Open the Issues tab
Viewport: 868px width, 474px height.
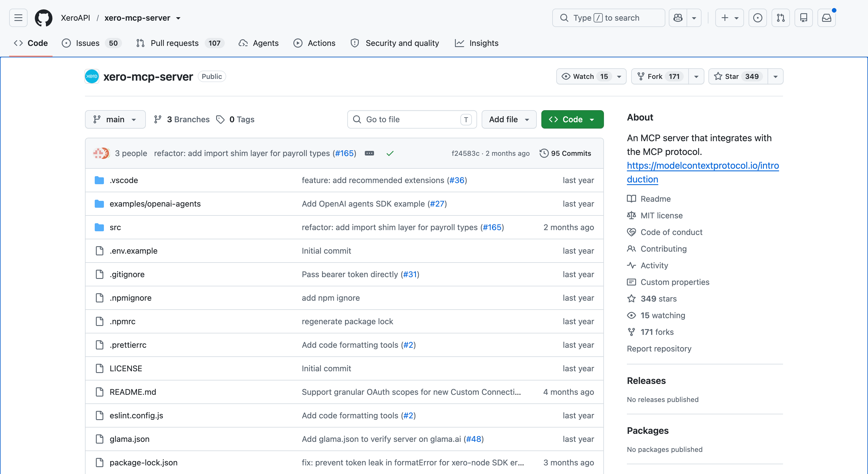pyautogui.click(x=92, y=43)
